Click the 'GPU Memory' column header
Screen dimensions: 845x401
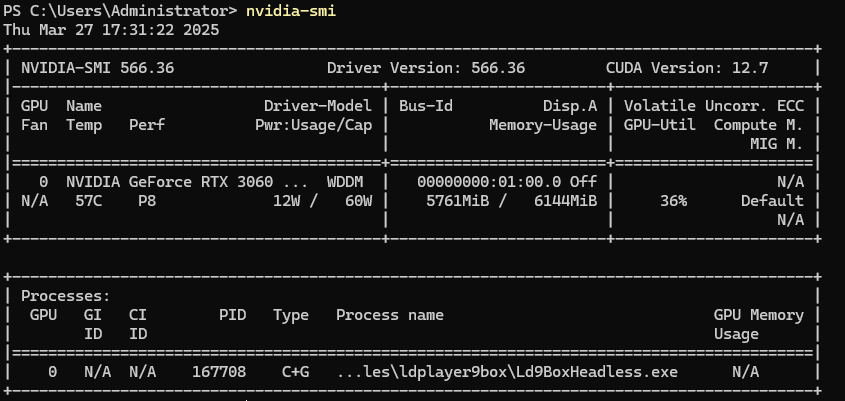[759, 315]
